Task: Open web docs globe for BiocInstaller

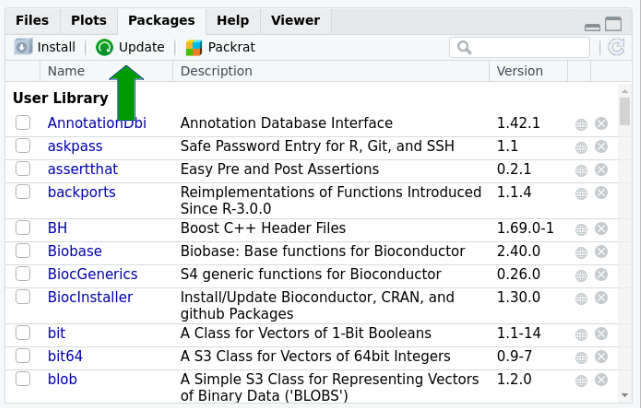Action: point(581,298)
